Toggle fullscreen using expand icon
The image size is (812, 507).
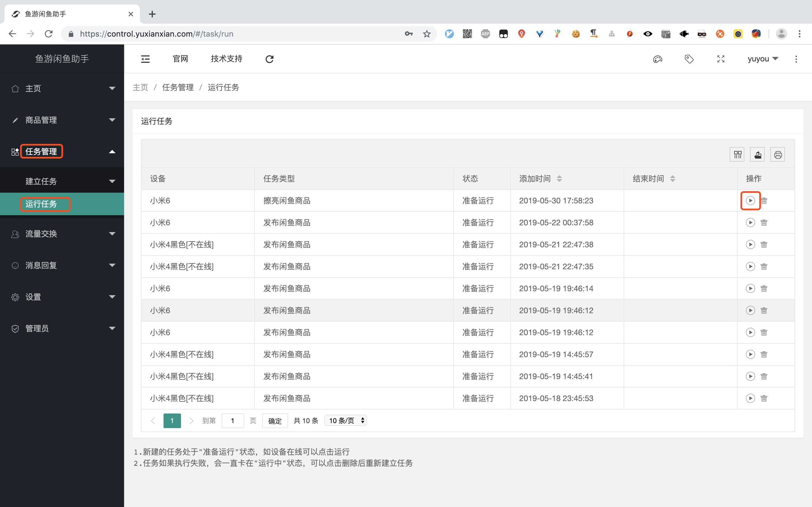coord(721,59)
